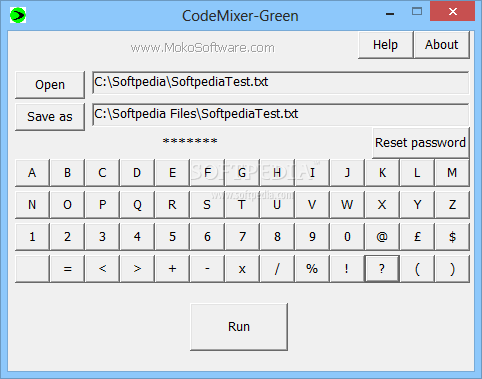Click the MokoSoftware.com website text
482x379 pixels.
coord(203,48)
